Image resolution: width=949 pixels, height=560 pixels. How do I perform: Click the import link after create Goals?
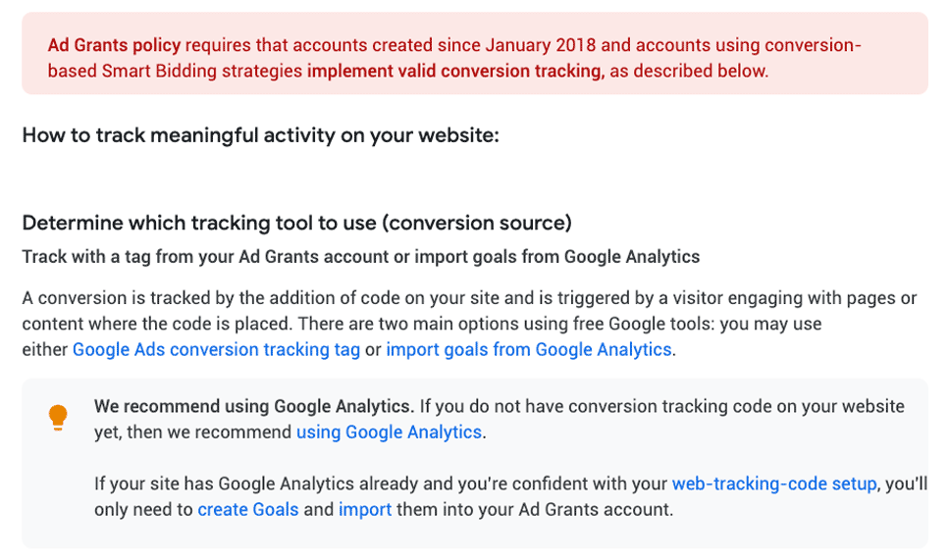[365, 509]
